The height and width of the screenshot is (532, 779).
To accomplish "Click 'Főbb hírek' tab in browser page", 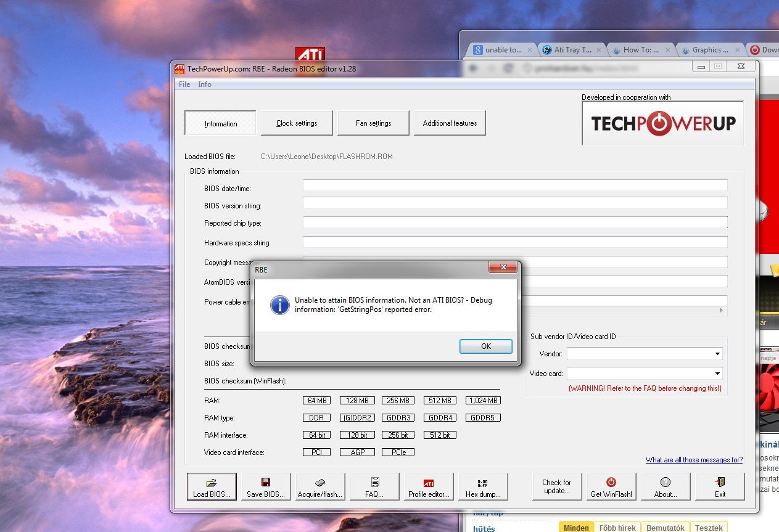I will coord(617,528).
